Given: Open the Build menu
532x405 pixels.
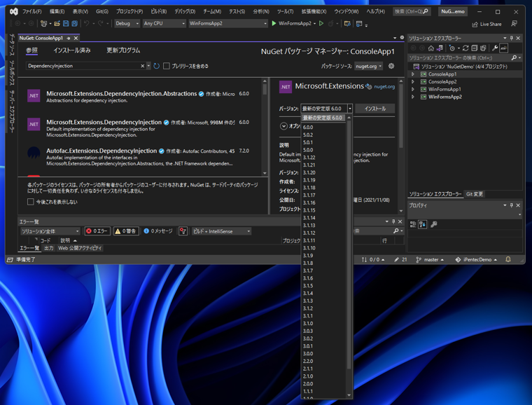Looking at the screenshot, I should tap(159, 11).
